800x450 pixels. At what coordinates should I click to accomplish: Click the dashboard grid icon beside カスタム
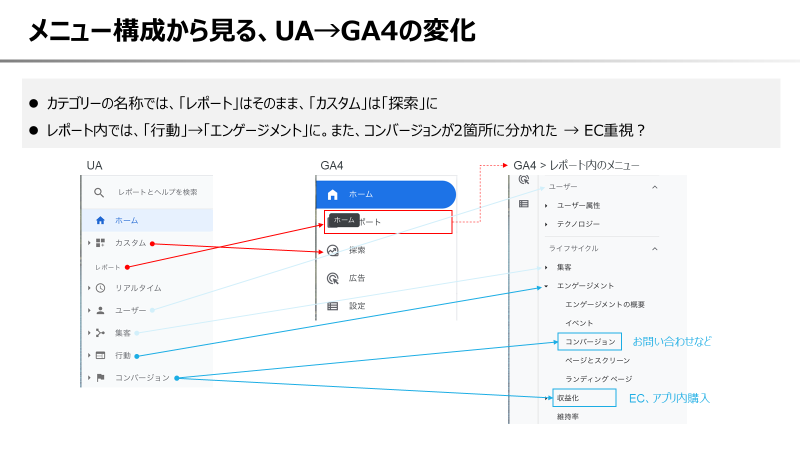click(x=100, y=243)
